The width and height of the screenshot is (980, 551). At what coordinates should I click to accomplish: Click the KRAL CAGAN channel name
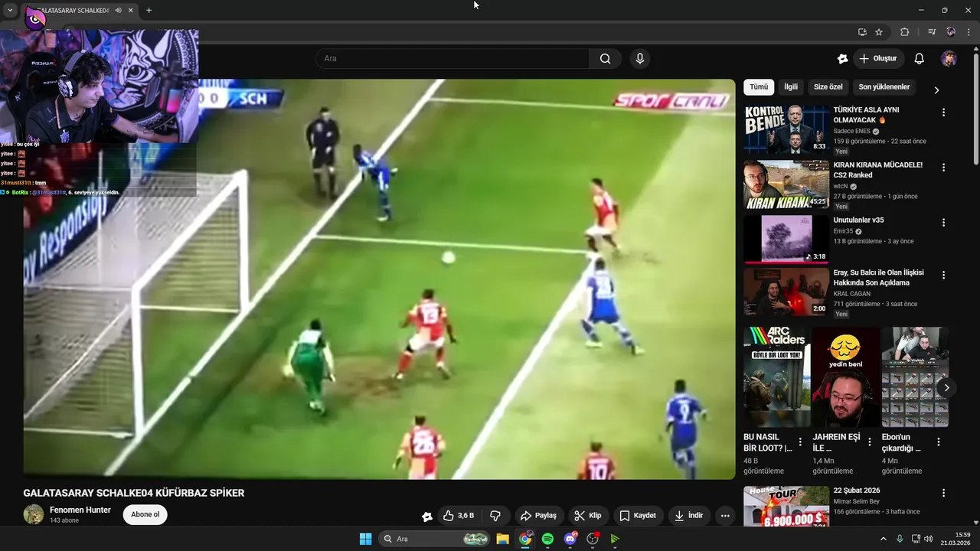click(853, 293)
